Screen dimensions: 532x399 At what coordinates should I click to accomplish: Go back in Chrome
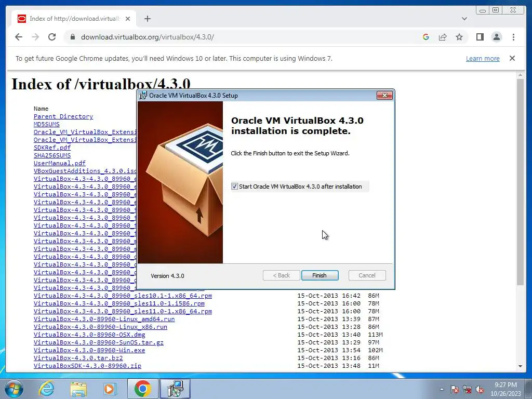click(19, 37)
